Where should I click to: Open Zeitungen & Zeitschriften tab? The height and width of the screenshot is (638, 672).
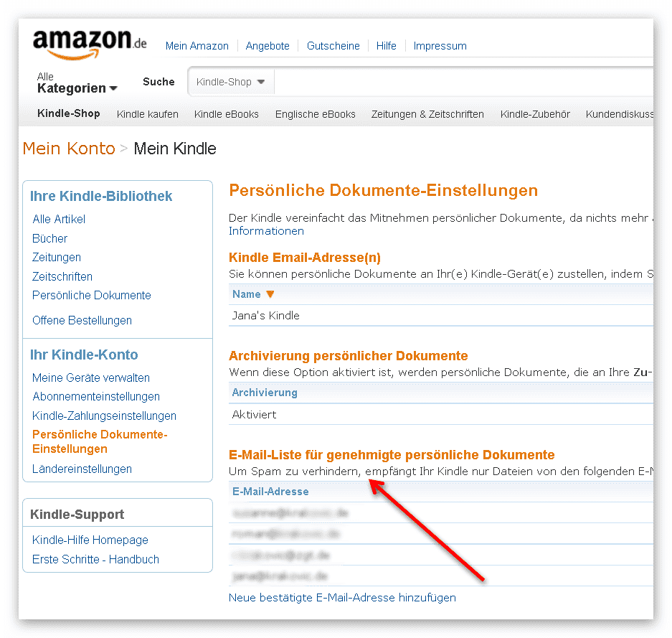[427, 114]
